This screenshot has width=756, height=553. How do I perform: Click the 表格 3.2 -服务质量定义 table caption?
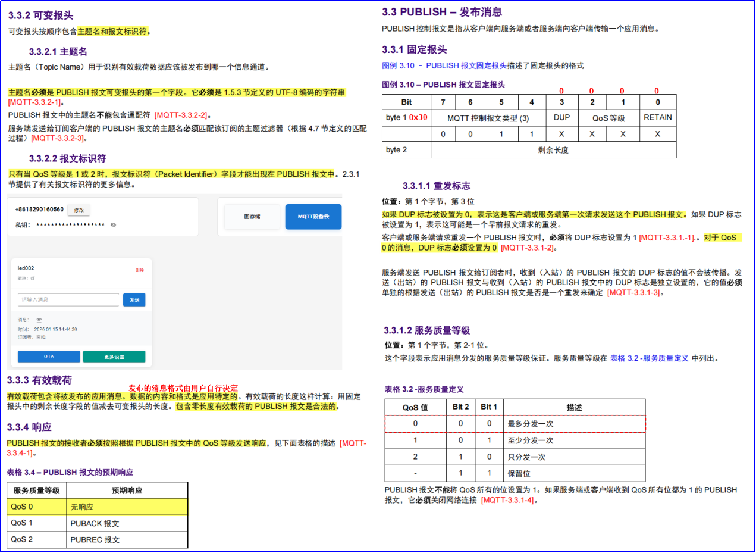(424, 389)
